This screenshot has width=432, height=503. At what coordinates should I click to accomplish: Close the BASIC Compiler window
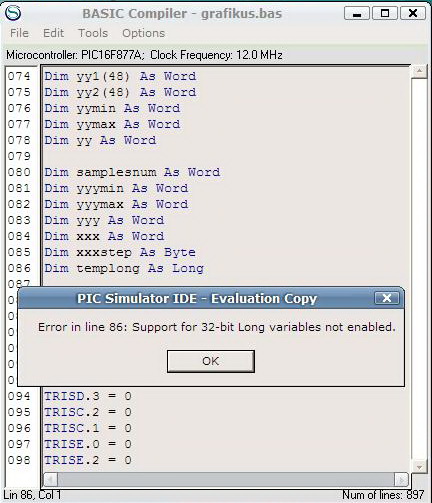click(413, 14)
